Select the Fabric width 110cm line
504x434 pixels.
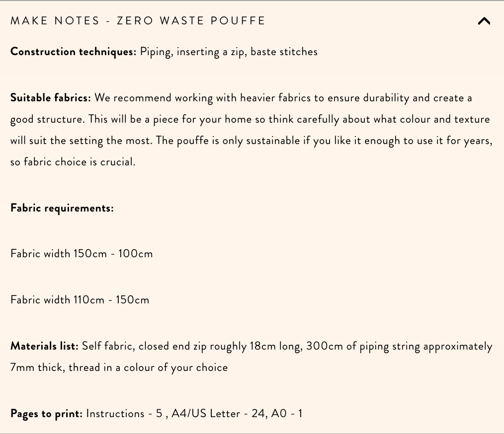(80, 299)
